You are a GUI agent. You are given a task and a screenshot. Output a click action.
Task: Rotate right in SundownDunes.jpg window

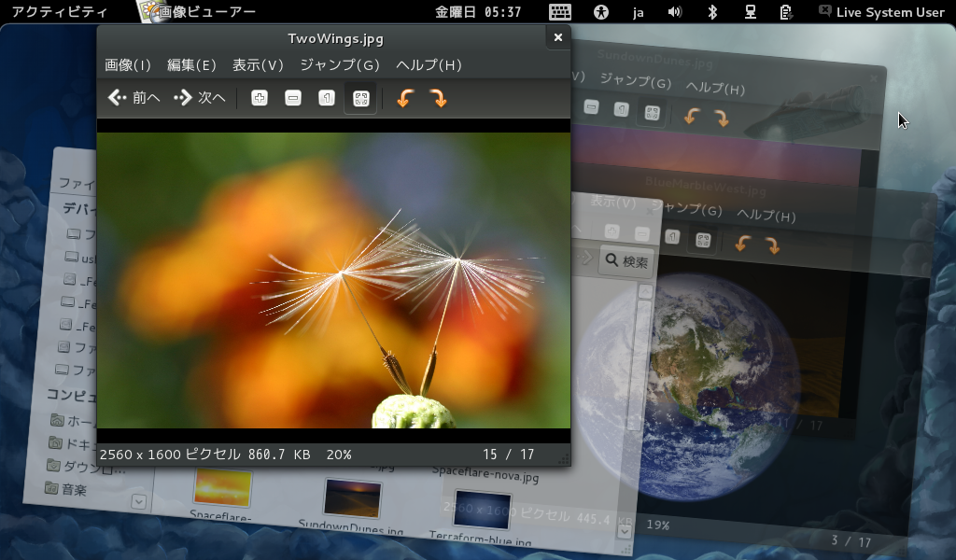pos(722,119)
